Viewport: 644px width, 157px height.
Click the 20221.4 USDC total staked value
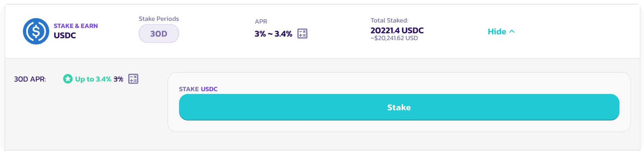point(397,30)
